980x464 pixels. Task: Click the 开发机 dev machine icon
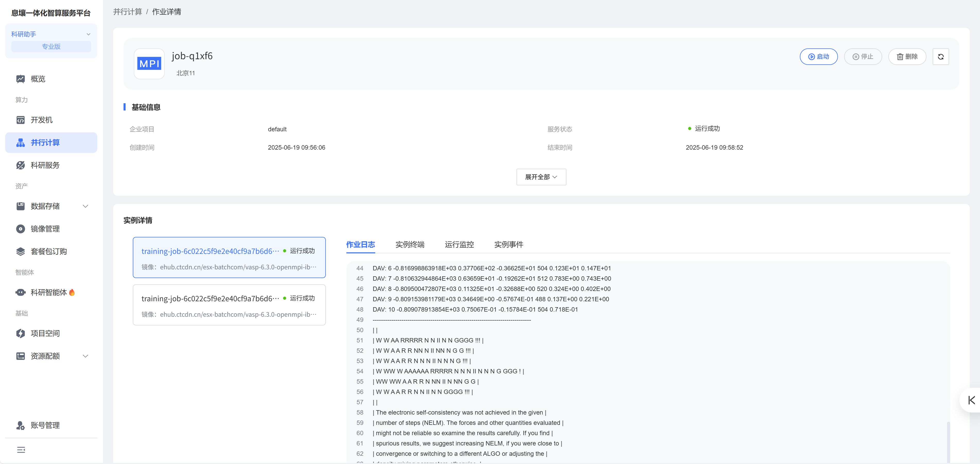point(21,120)
